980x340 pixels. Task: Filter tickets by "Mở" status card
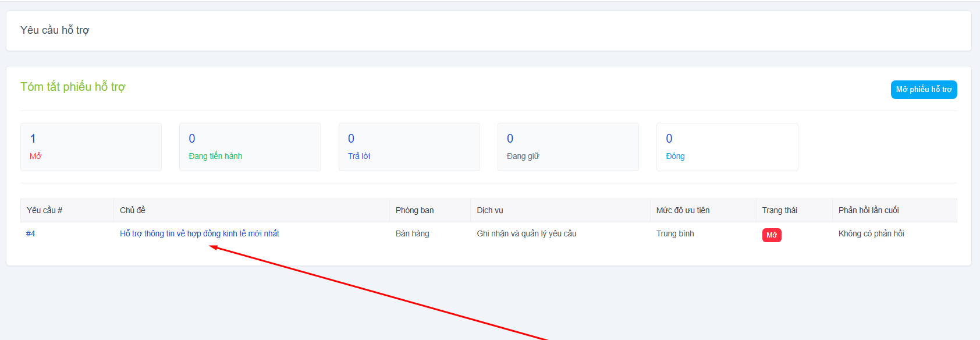[x=91, y=147]
